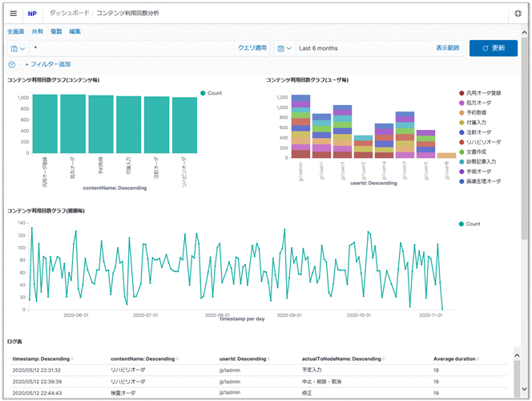Open the 共有 share menu
532x401 pixels.
point(37,30)
